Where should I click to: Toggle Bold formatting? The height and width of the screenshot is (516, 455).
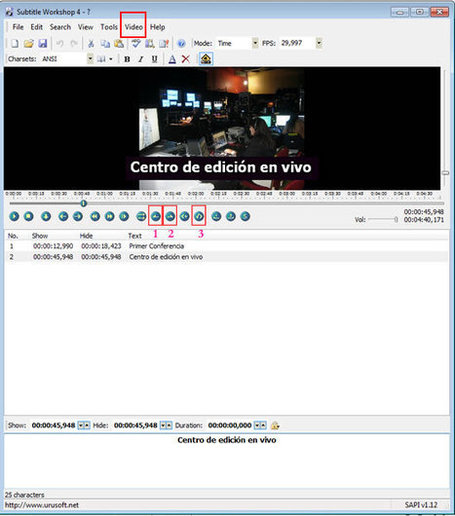(127, 59)
